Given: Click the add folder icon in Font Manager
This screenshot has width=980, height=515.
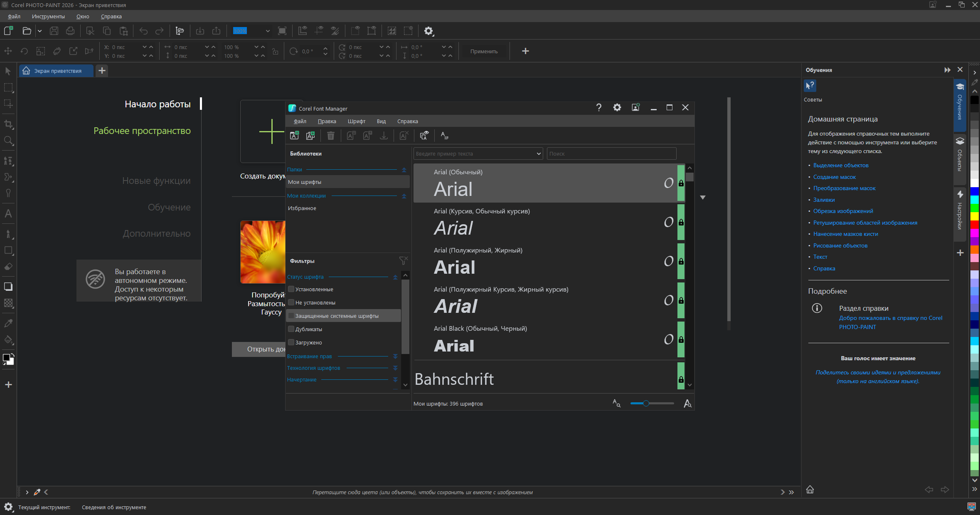Looking at the screenshot, I should [294, 136].
